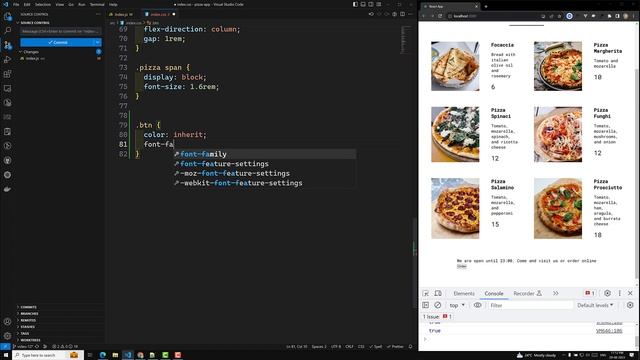Expand the Tags section
This screenshot has width=640, height=360.
coord(25,333)
